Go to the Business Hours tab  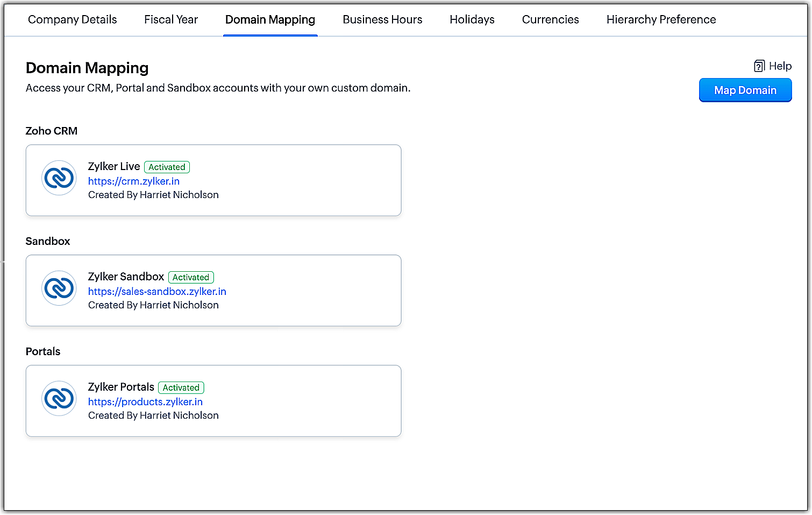coord(382,20)
